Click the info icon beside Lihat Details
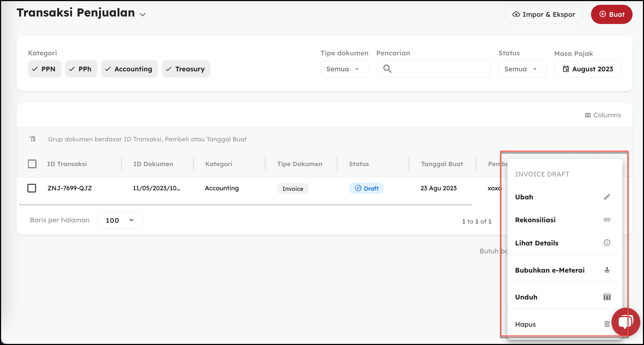 [607, 243]
